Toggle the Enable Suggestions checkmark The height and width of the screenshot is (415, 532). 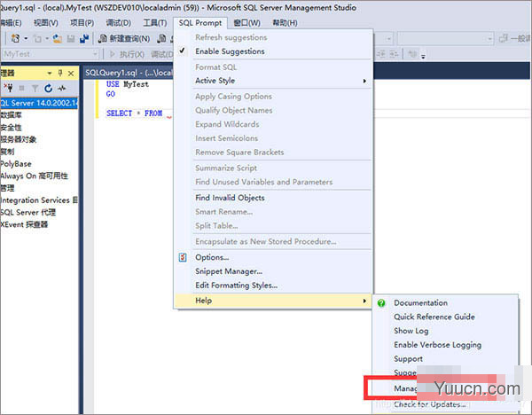tap(184, 51)
